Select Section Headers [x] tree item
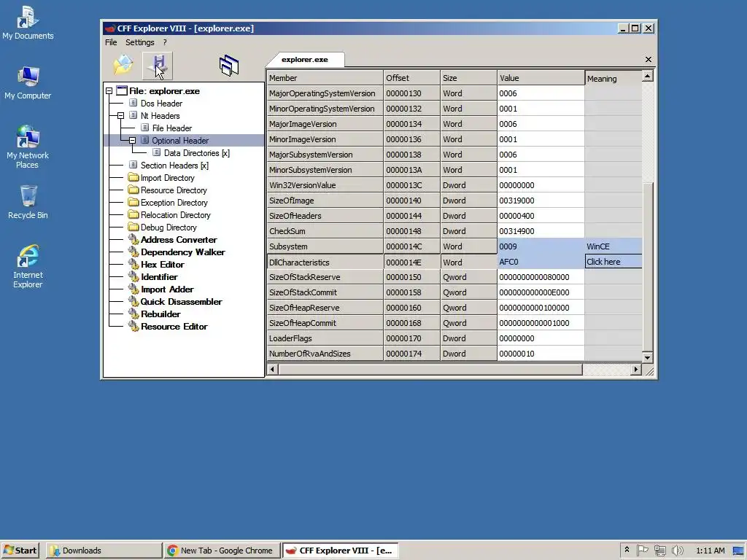This screenshot has width=747, height=560. [174, 166]
